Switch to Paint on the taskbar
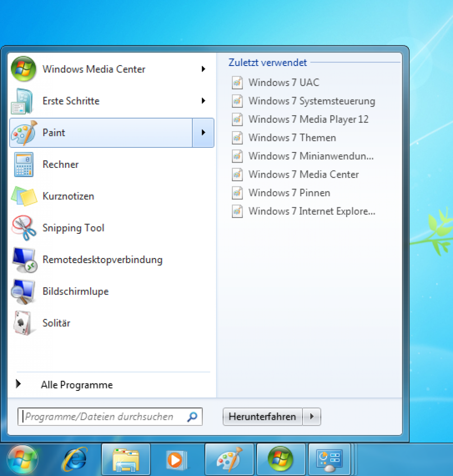453x476 pixels. [x=230, y=460]
